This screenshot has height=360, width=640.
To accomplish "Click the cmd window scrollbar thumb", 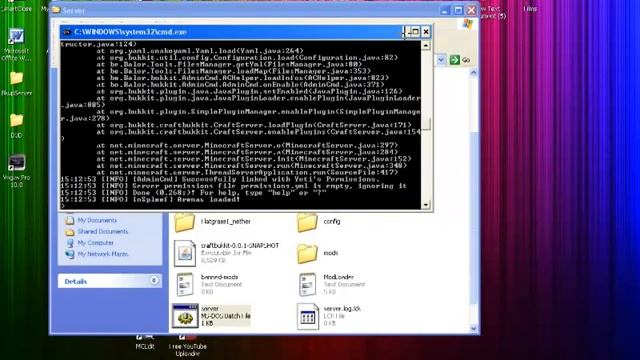I will point(426,124).
